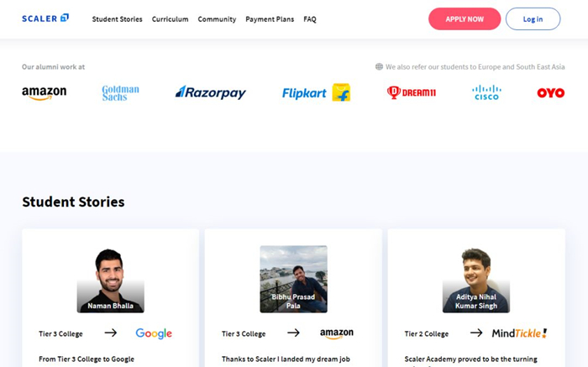Click the Cisco logo
This screenshot has width=588, height=367.
click(486, 92)
